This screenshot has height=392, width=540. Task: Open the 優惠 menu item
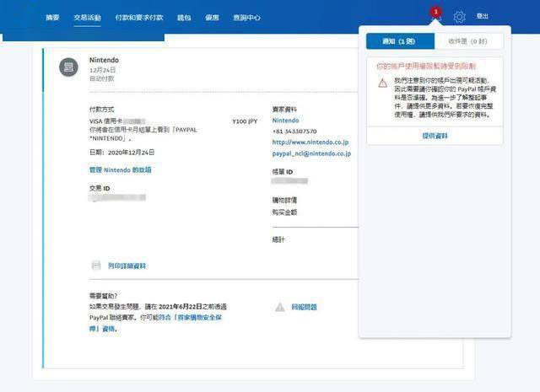212,17
